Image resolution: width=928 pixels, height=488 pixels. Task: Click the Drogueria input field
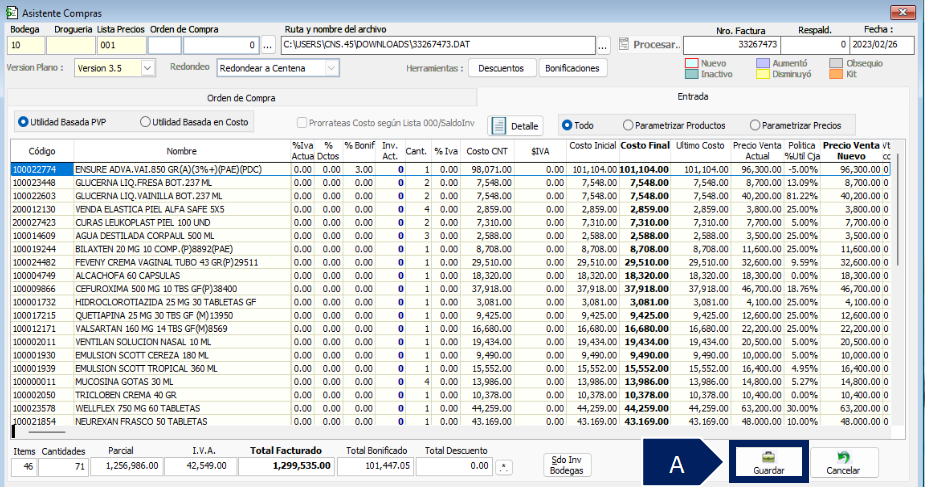[x=71, y=45]
